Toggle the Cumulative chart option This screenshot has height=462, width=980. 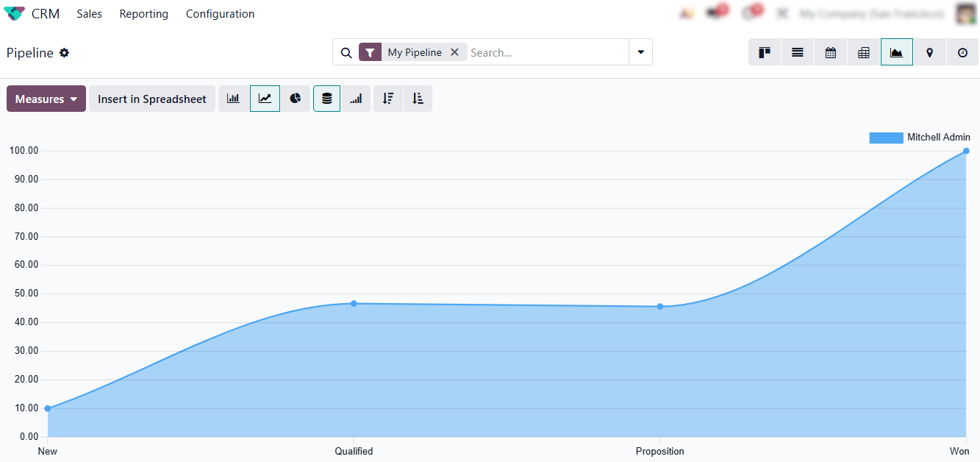tap(356, 99)
